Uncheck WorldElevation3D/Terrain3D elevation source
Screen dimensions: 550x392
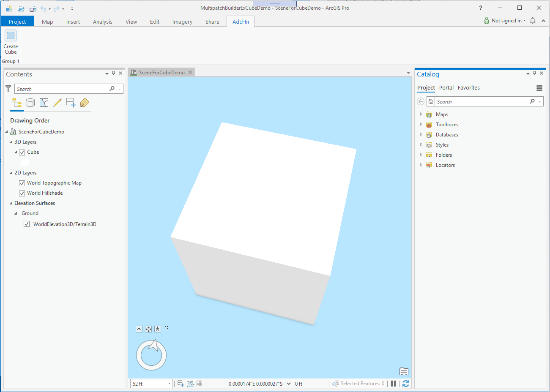coord(27,223)
